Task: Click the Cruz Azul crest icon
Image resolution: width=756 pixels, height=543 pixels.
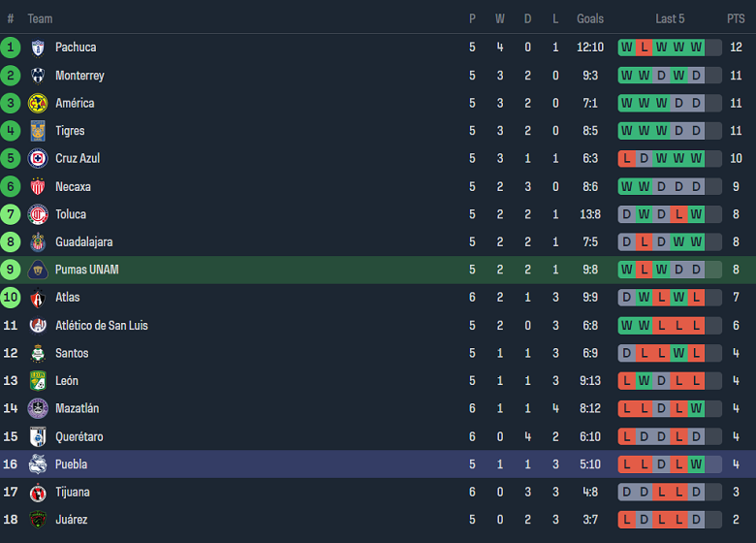Action: pos(38,159)
